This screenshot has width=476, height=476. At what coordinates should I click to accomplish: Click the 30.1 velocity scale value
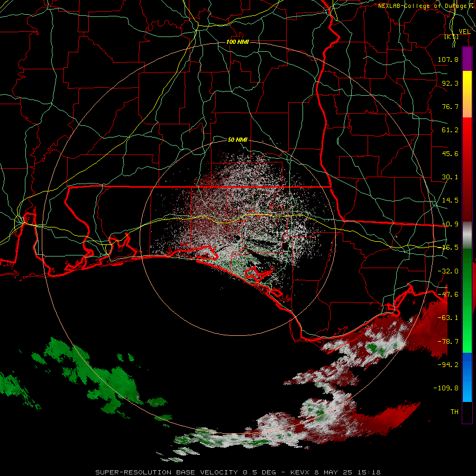click(x=450, y=177)
